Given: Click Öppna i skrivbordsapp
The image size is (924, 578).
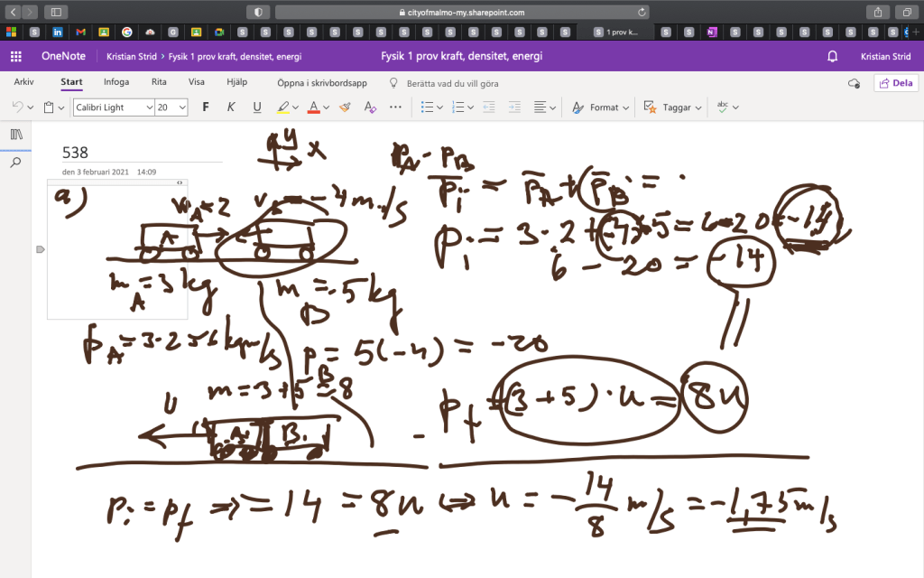Looking at the screenshot, I should (321, 83).
